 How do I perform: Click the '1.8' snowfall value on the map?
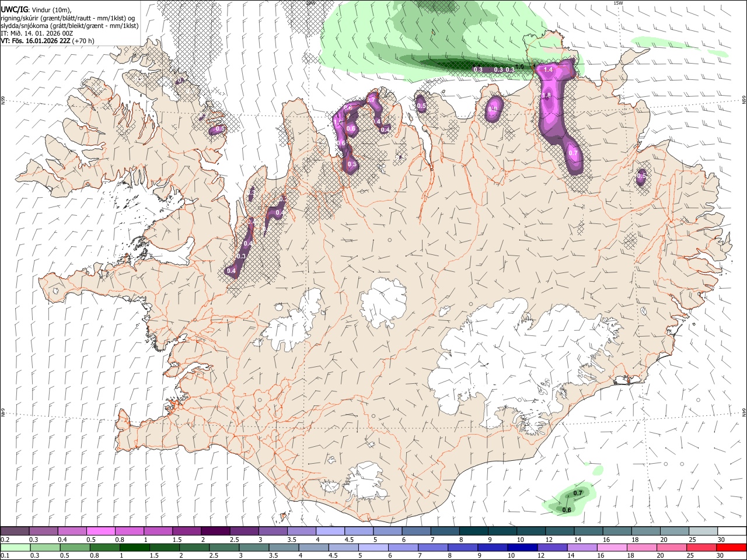[547, 96]
